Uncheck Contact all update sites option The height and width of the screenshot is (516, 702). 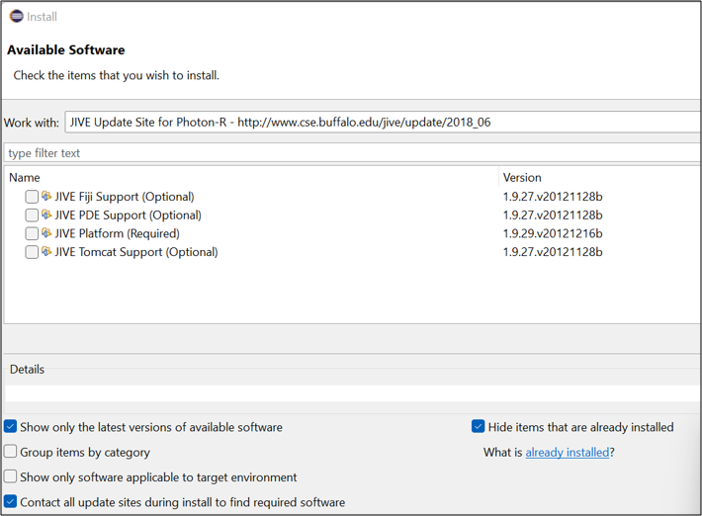tap(11, 502)
